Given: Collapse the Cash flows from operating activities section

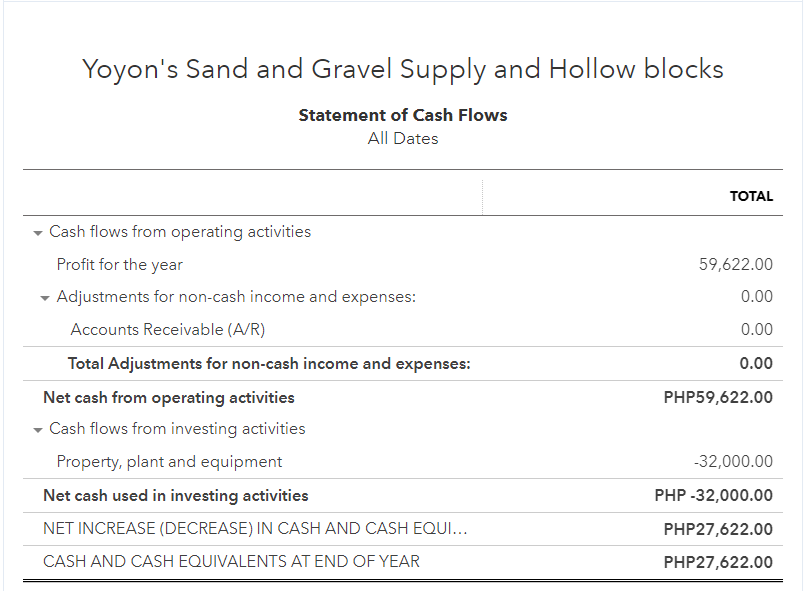Looking at the screenshot, I should click(38, 233).
